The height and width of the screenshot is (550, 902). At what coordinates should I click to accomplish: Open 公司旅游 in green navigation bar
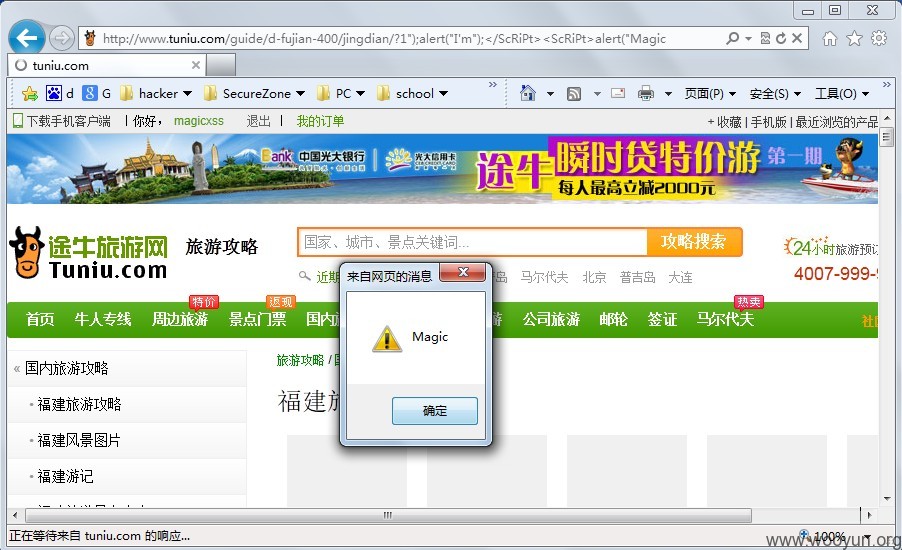pyautogui.click(x=551, y=319)
